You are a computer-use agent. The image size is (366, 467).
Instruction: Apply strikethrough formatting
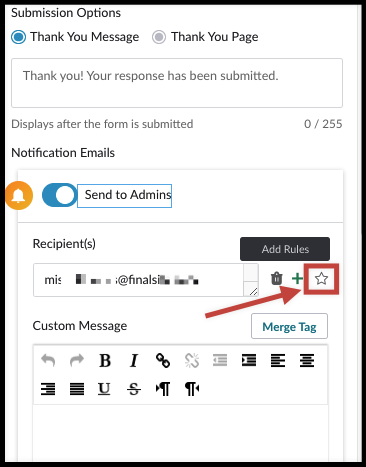[134, 389]
